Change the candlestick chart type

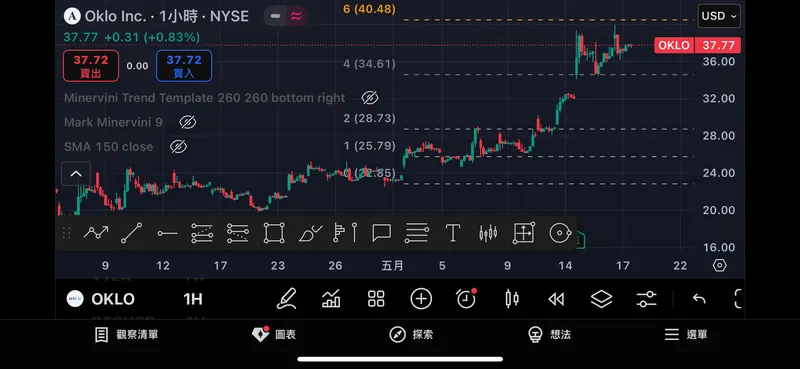pyautogui.click(x=512, y=299)
